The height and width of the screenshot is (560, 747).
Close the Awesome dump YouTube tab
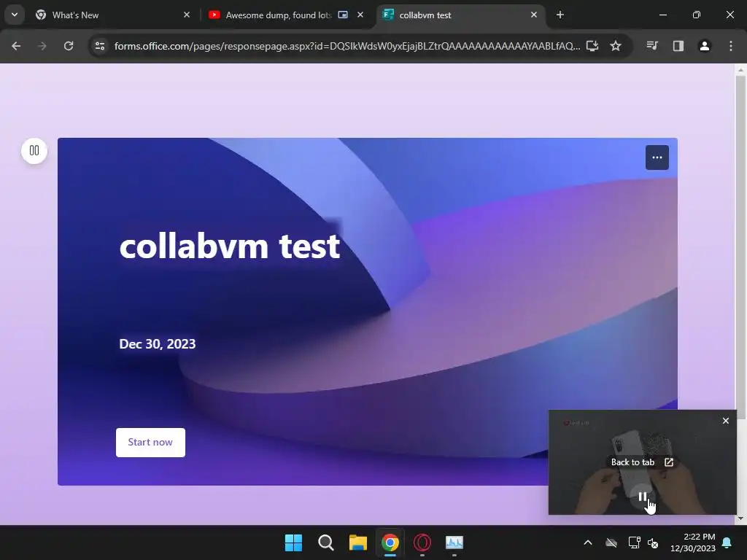(360, 15)
